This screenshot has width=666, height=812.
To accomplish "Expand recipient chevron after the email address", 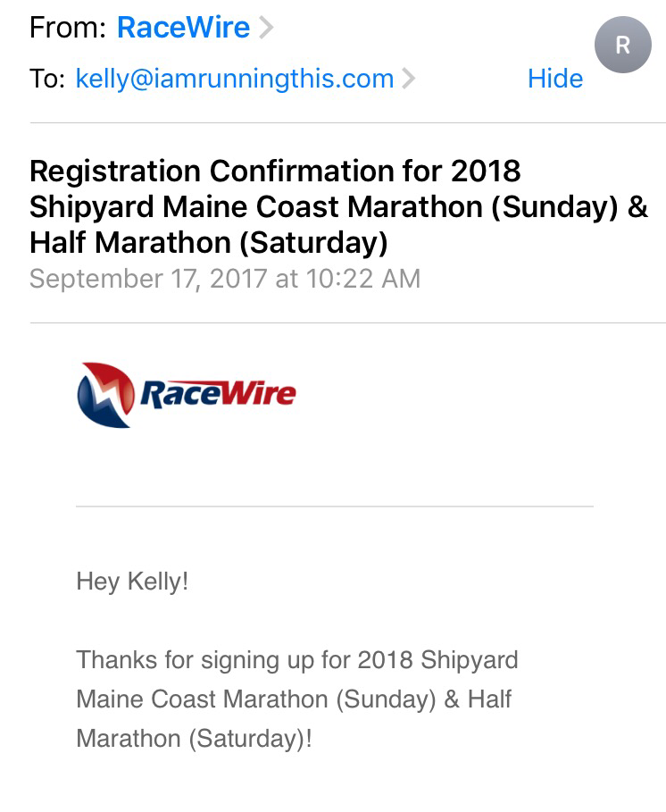I will point(409,79).
